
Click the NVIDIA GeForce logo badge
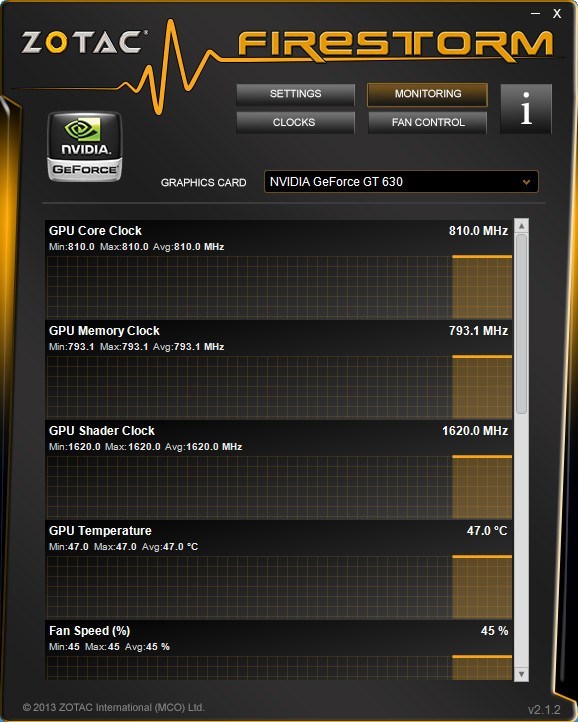coord(85,146)
